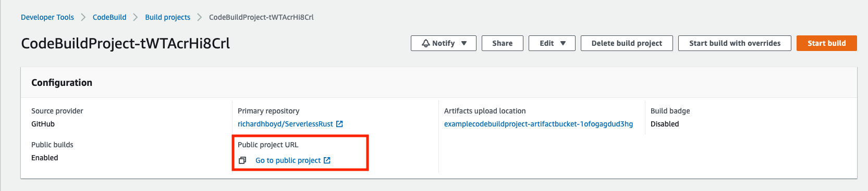This screenshot has height=191, width=868.
Task: Click the Notify bell icon
Action: click(426, 43)
